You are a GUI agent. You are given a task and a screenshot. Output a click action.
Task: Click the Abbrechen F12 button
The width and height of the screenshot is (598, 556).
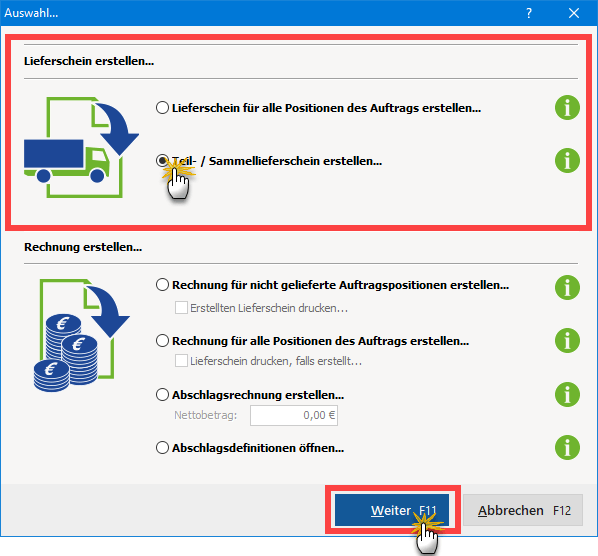[x=523, y=510]
